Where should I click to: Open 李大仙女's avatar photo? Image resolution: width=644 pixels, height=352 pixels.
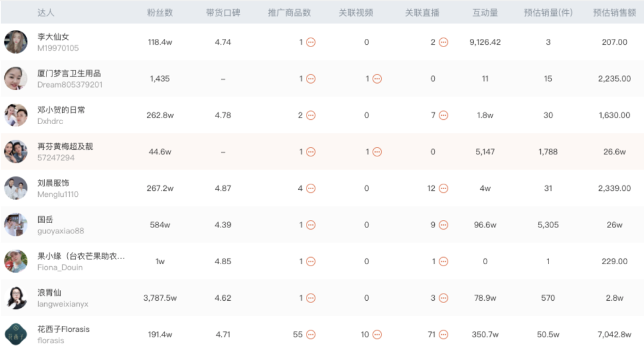(16, 42)
